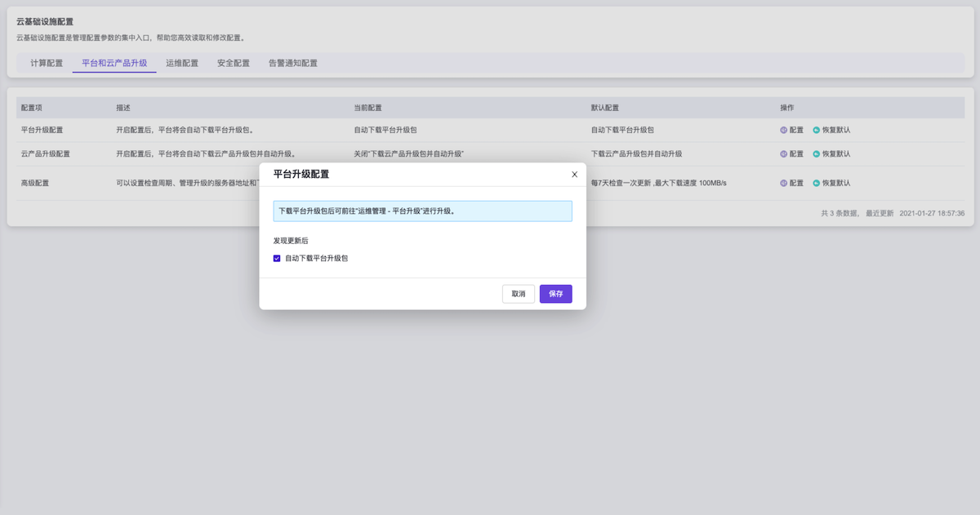980x515 pixels.
Task: Click restore default icon in 高级配置 row
Action: click(x=817, y=183)
